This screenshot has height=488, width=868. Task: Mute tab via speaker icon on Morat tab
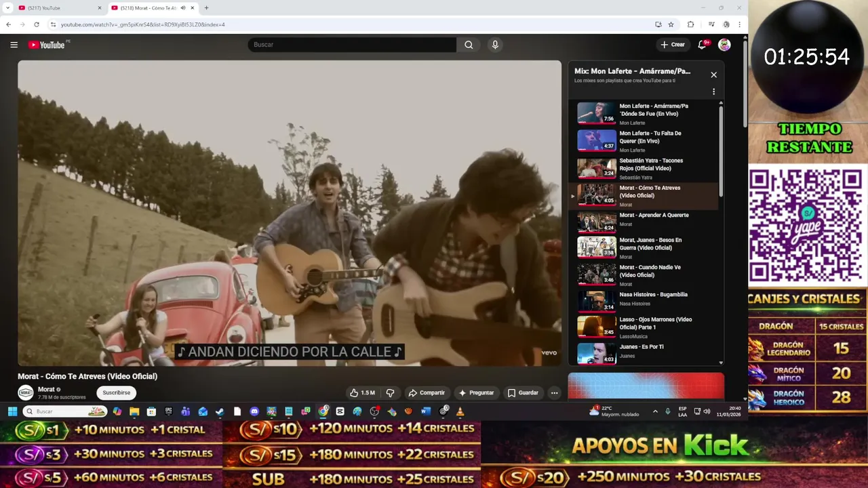tap(183, 8)
